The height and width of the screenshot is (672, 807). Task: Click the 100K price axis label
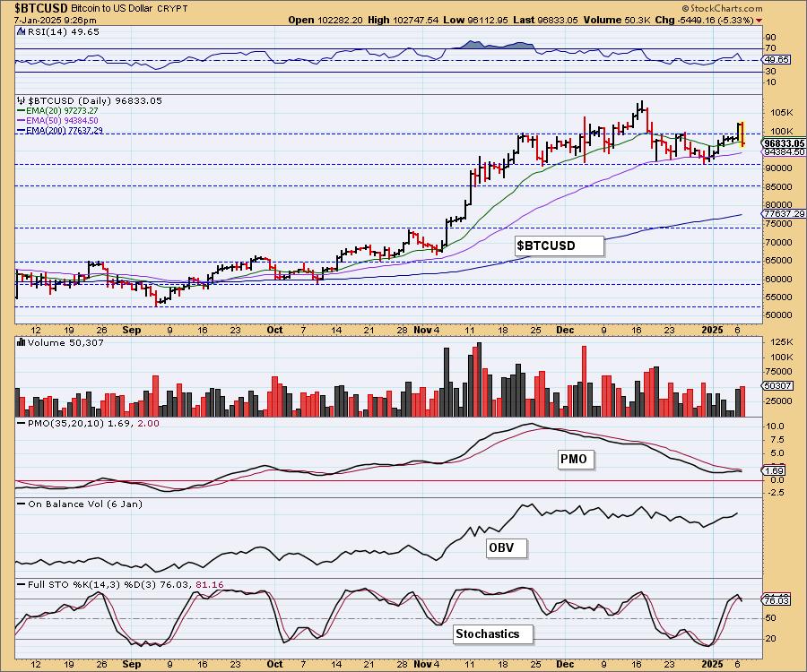(x=782, y=132)
